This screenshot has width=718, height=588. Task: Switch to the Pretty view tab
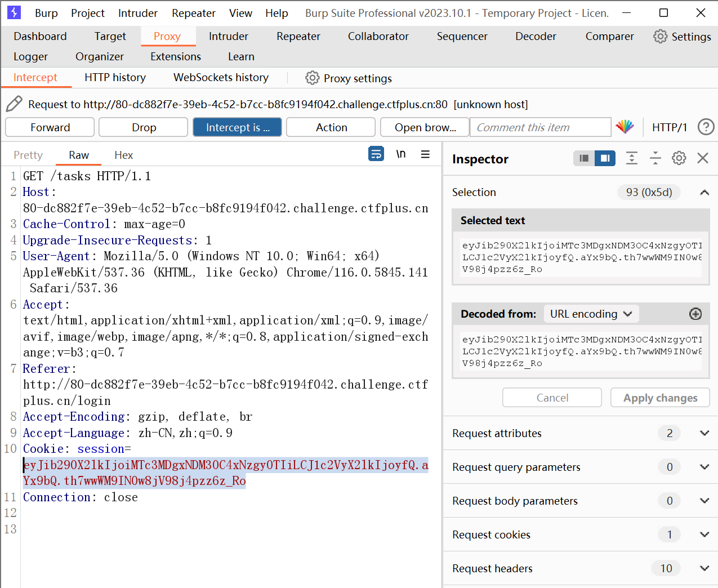click(28, 155)
